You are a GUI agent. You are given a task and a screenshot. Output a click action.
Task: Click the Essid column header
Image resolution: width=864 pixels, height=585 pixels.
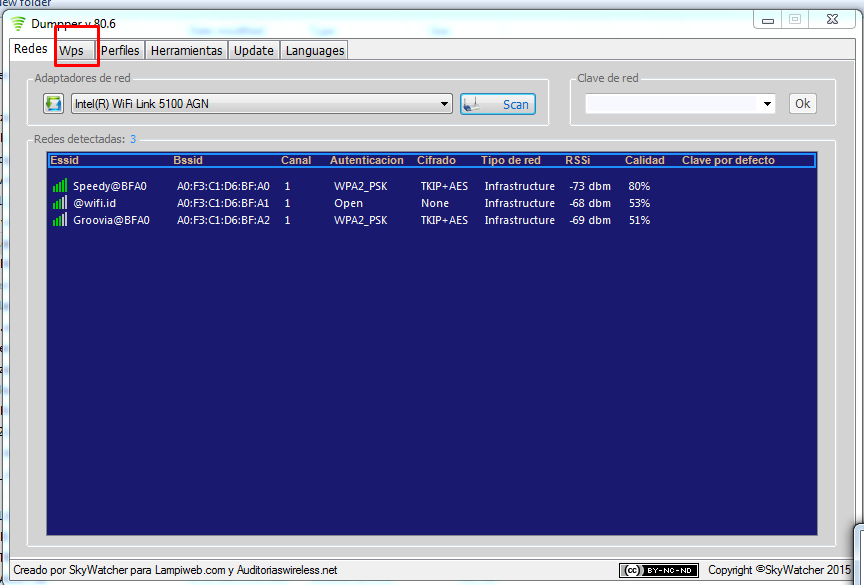tap(64, 160)
